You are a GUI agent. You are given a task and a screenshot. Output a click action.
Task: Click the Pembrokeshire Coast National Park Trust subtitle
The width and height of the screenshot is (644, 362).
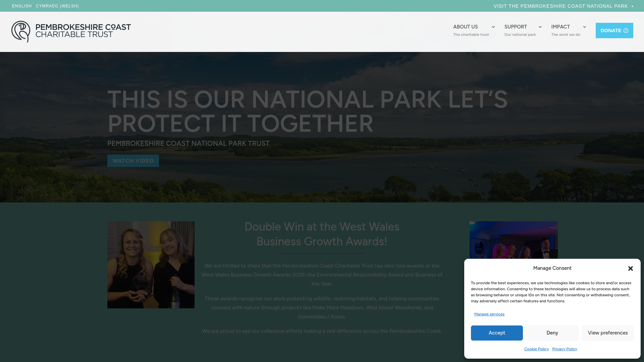tap(189, 143)
